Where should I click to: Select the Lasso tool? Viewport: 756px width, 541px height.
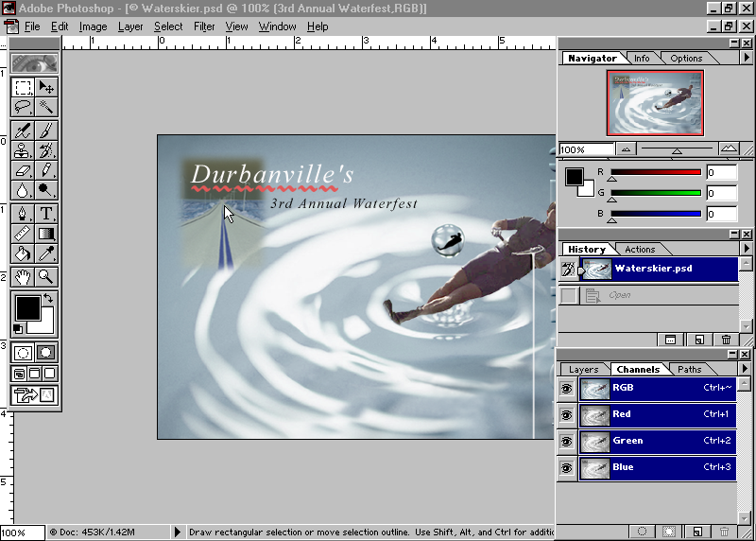[x=23, y=107]
